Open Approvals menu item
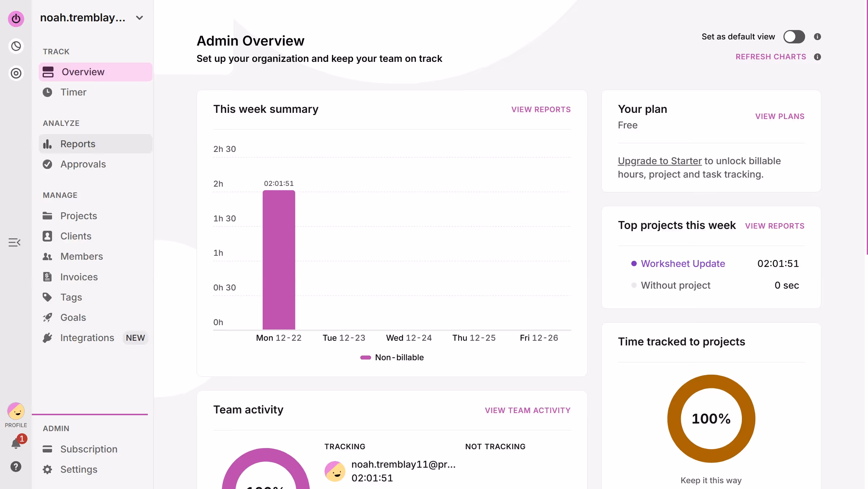 95,164
